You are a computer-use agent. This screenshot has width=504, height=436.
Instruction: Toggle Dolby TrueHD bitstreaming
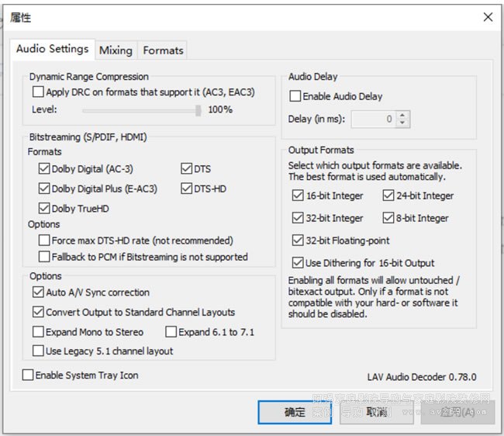[x=44, y=208]
